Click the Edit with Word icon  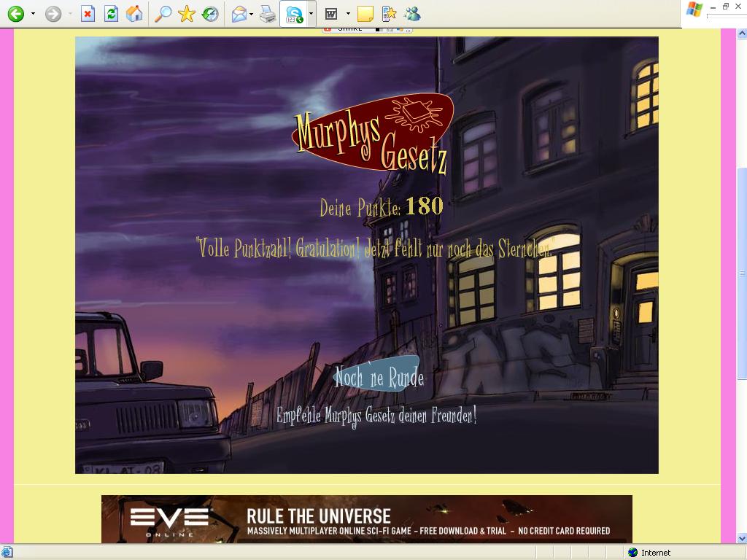coord(331,14)
